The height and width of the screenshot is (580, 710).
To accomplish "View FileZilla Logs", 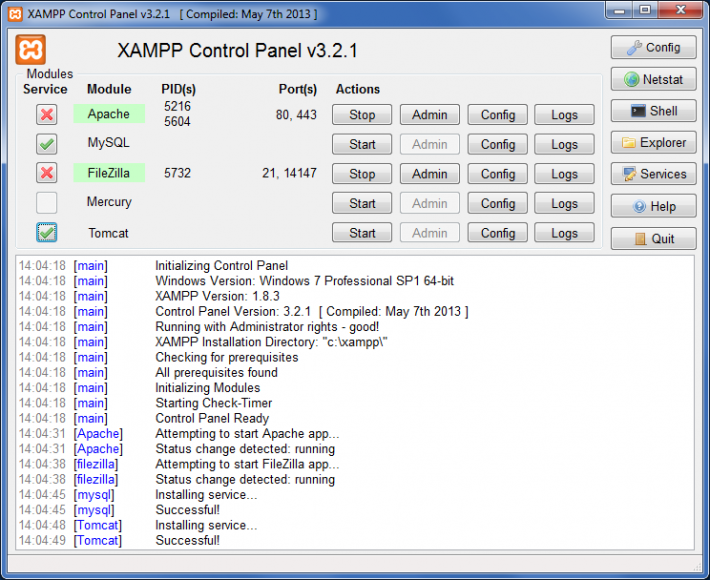I will click(x=564, y=173).
